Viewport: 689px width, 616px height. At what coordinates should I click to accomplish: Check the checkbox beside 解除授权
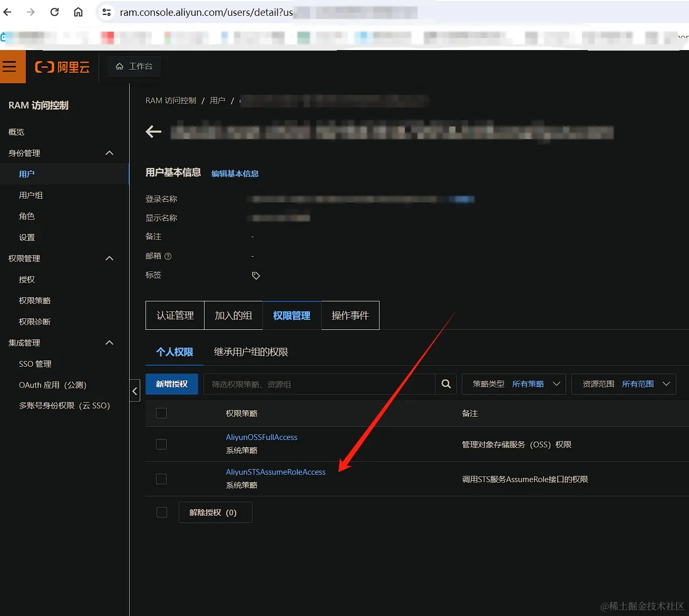162,512
